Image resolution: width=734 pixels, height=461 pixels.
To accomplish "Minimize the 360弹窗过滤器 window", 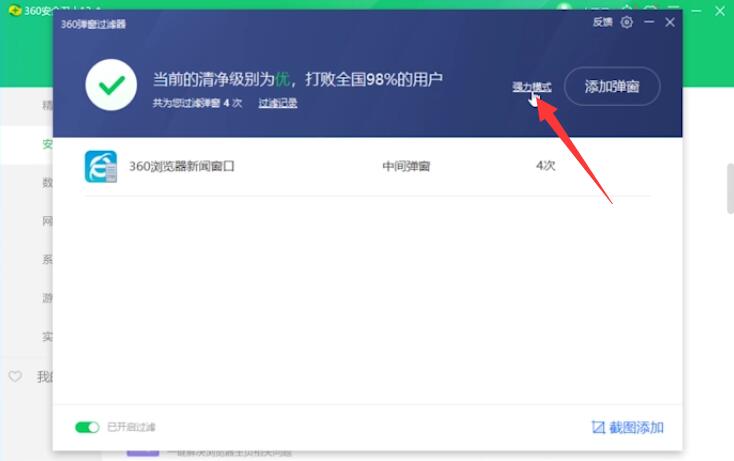I will pos(649,22).
